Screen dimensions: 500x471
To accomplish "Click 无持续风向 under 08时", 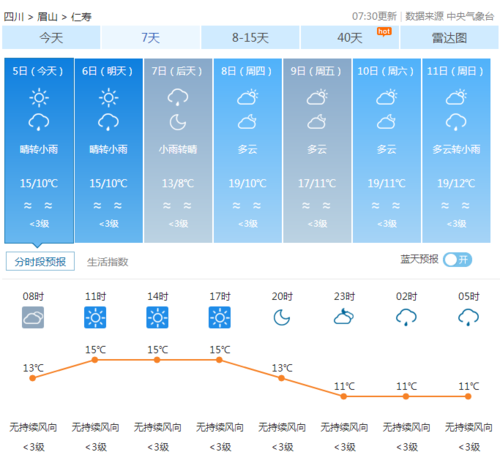I will (x=33, y=427).
